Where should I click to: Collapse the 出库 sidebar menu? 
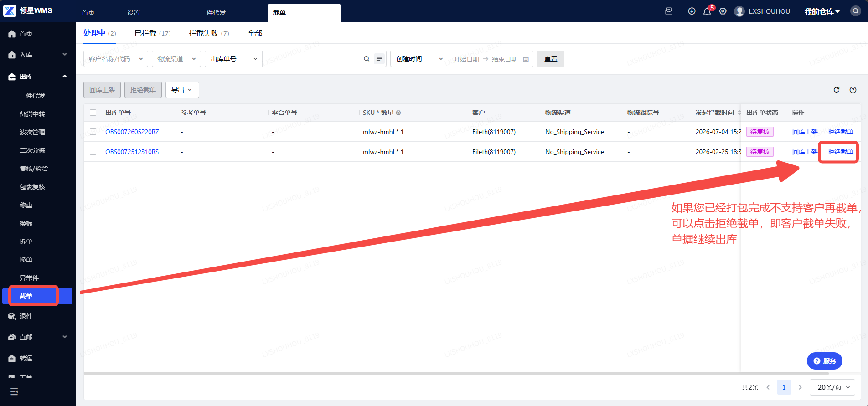tap(38, 77)
